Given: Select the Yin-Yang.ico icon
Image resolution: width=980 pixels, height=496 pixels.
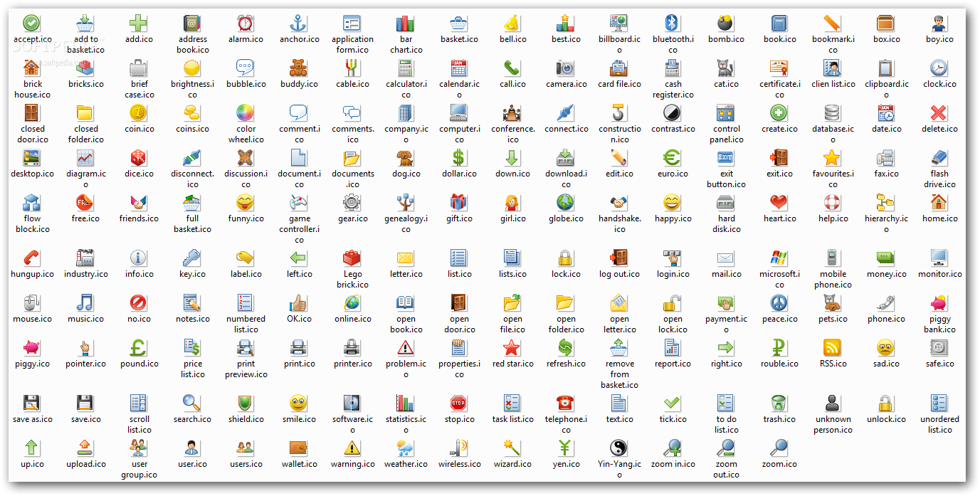Looking at the screenshot, I should click(x=619, y=446).
